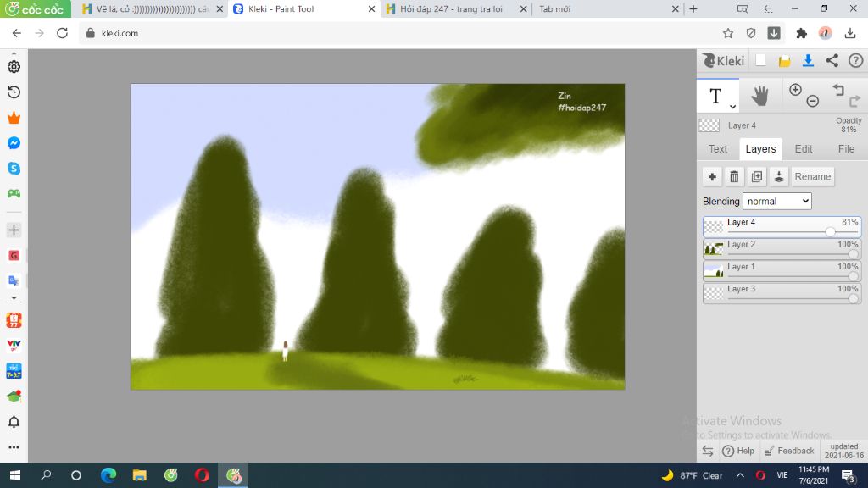Duplicate the selected layer
The image size is (868, 488).
[x=757, y=176]
